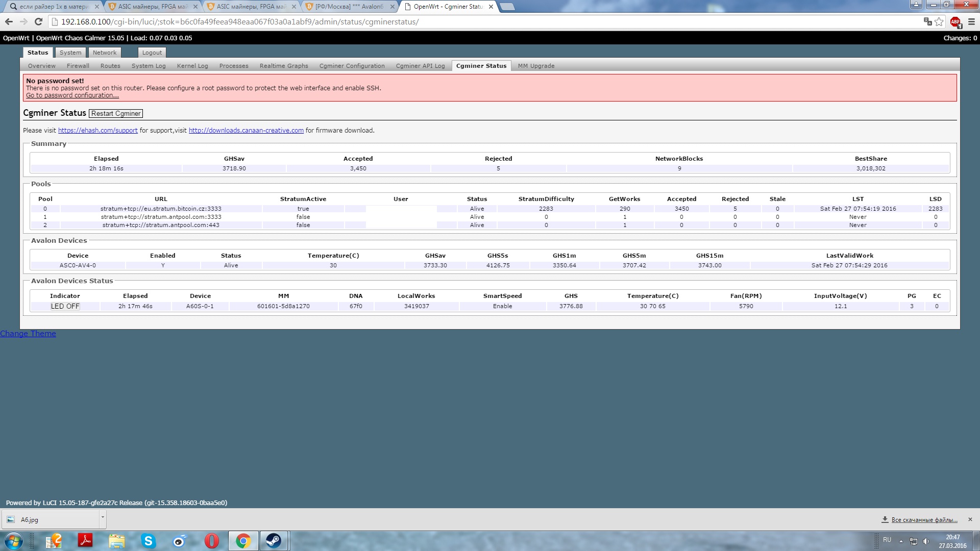980x551 pixels.
Task: Click the Change Theme link
Action: tap(28, 334)
